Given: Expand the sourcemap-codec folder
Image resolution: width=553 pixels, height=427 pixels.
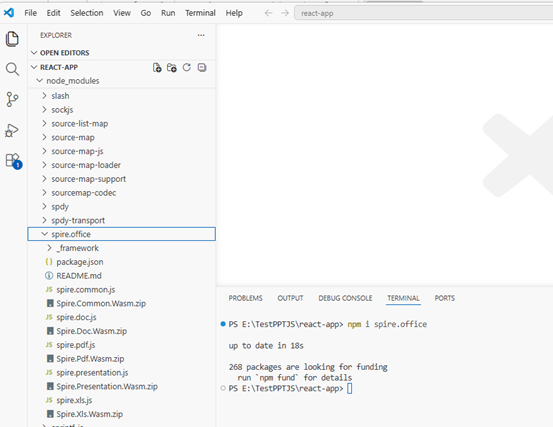Looking at the screenshot, I should pyautogui.click(x=122, y=193).
